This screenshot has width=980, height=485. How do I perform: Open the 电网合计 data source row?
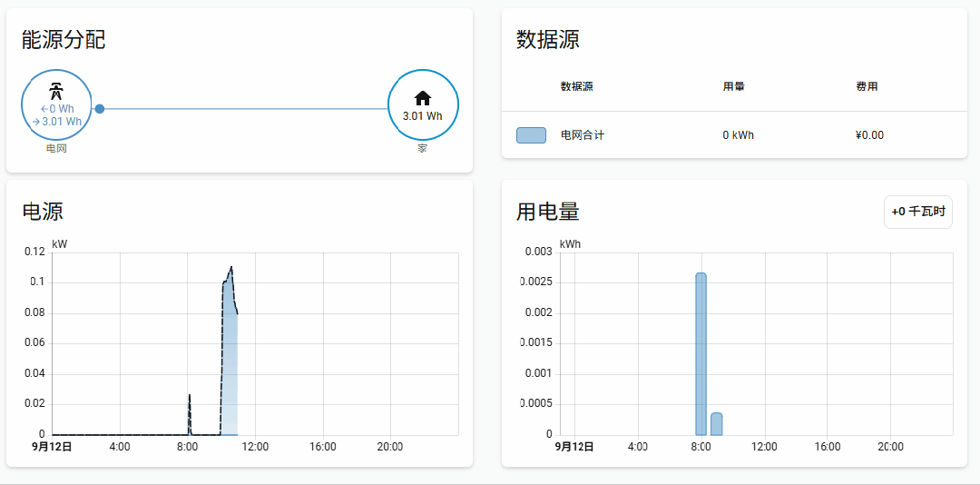pos(734,135)
